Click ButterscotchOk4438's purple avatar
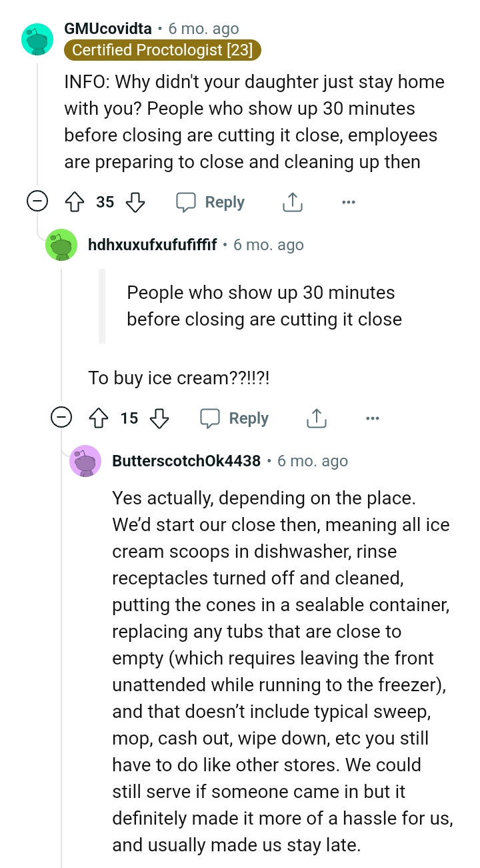Image resolution: width=480 pixels, height=868 pixels. tap(85, 461)
